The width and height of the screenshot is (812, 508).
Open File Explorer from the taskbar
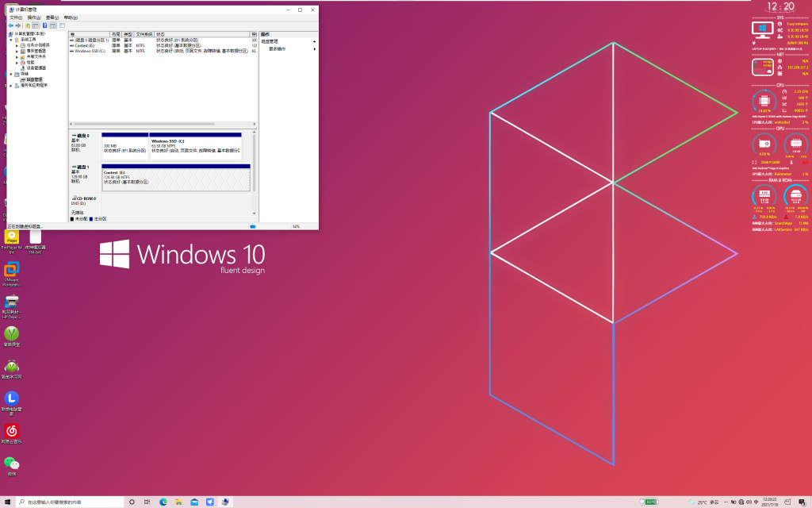[178, 502]
